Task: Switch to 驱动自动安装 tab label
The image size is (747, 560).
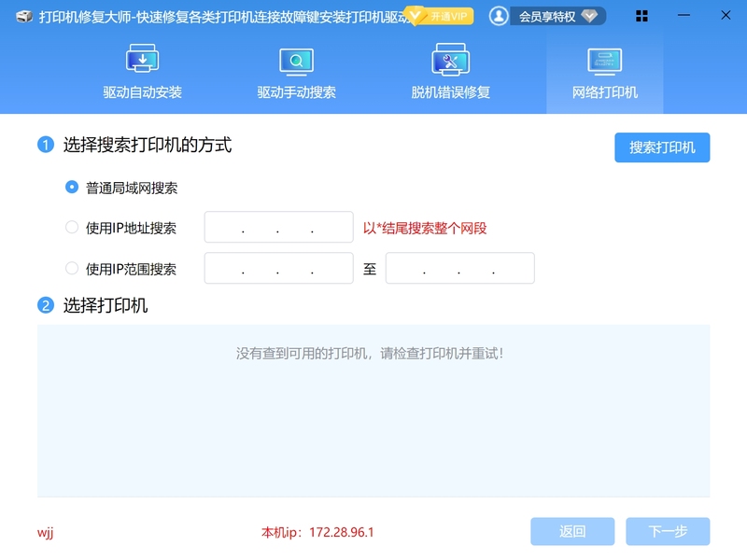Action: tap(143, 92)
